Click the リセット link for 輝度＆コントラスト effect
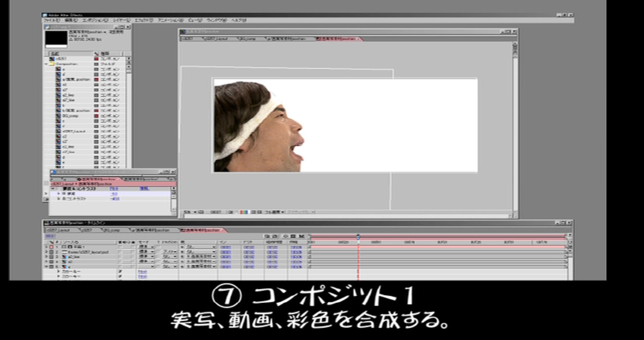 pos(114,189)
